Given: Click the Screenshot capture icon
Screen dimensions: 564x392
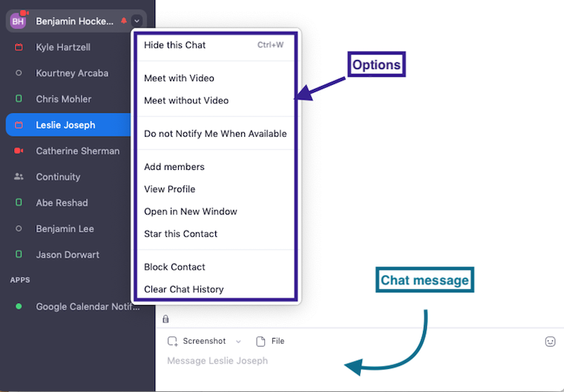Looking at the screenshot, I should 172,342.
